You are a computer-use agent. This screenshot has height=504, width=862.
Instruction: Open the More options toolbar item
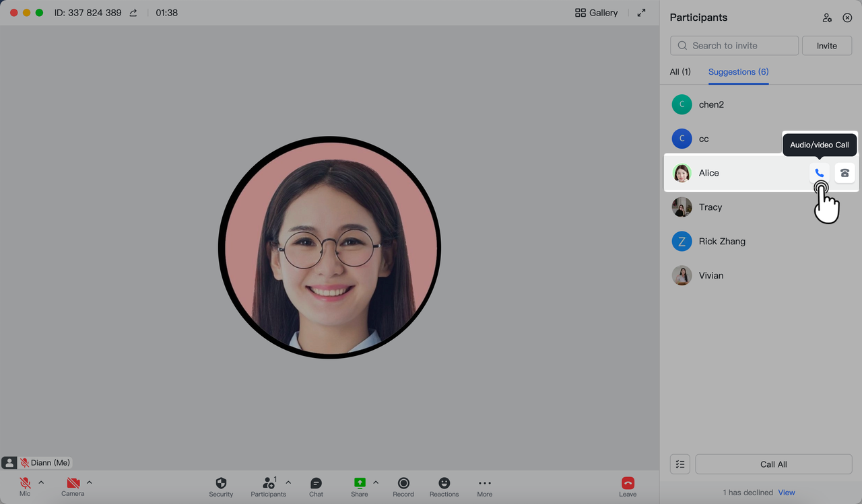[484, 484]
